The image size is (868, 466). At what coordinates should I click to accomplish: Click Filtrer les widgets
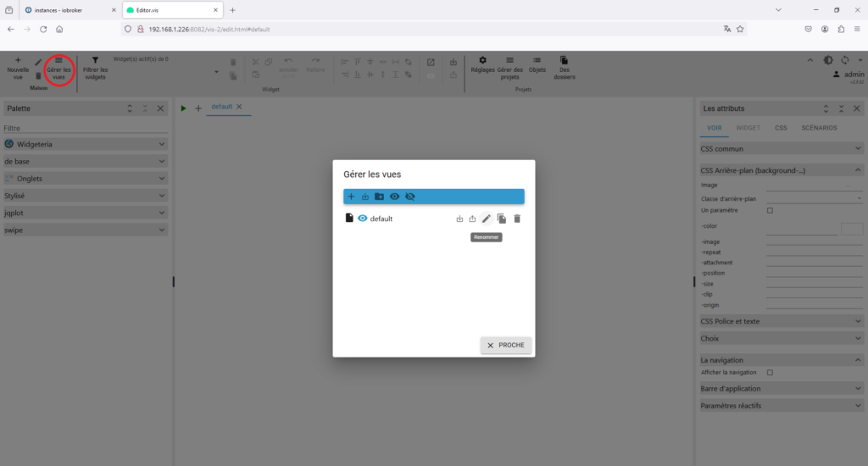tap(95, 68)
